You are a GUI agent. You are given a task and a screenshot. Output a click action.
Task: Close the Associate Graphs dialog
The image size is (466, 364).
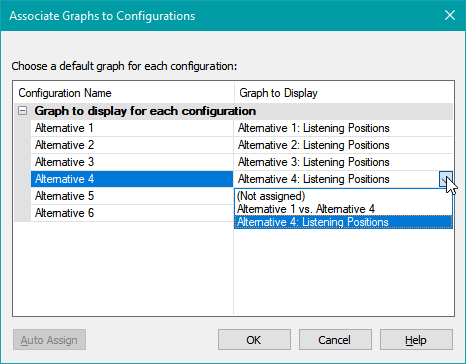click(x=450, y=15)
